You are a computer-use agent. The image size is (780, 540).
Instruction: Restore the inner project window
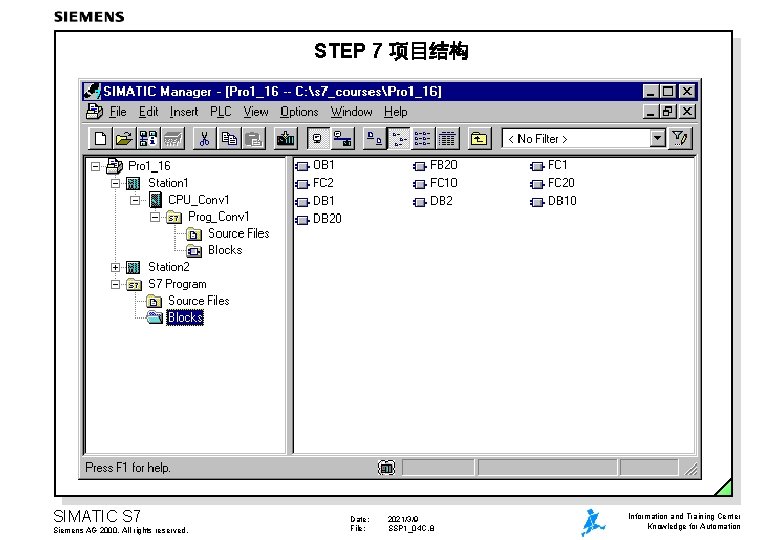tap(668, 111)
